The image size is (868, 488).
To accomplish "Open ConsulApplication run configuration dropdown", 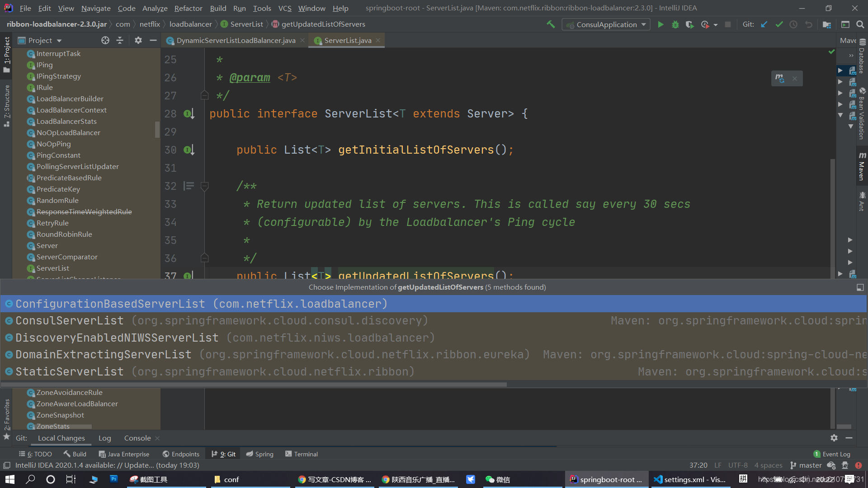I will [606, 24].
